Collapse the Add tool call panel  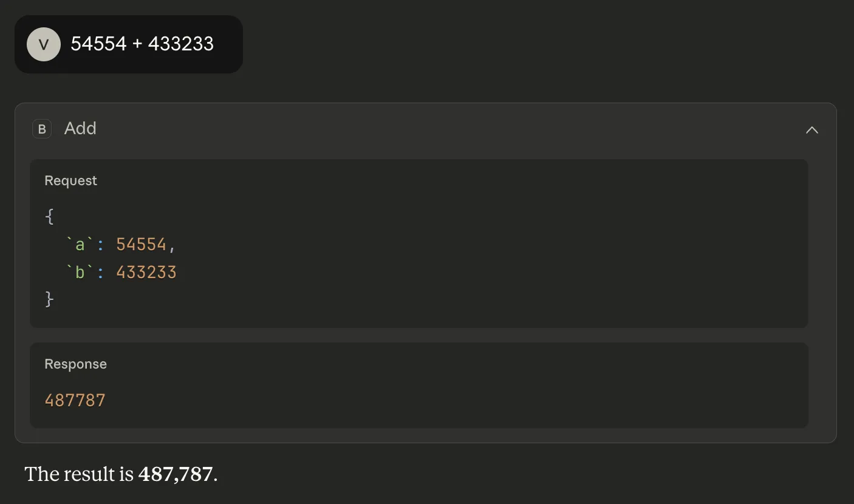pyautogui.click(x=811, y=129)
